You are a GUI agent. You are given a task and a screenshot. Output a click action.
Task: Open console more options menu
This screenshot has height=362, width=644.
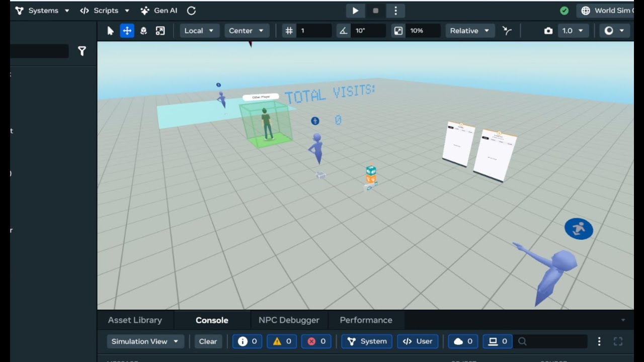[x=599, y=341]
